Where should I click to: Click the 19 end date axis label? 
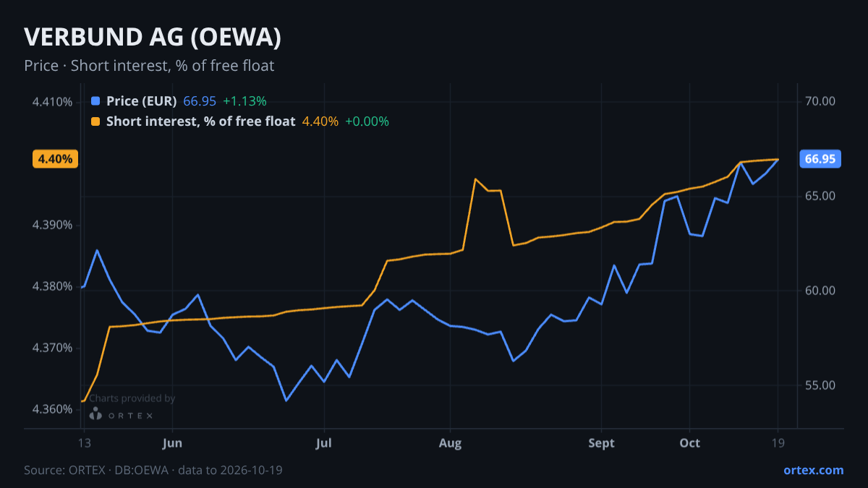coord(778,443)
